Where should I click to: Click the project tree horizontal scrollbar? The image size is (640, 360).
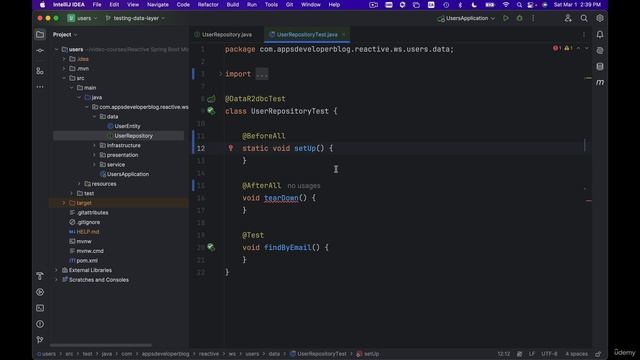[100, 345]
